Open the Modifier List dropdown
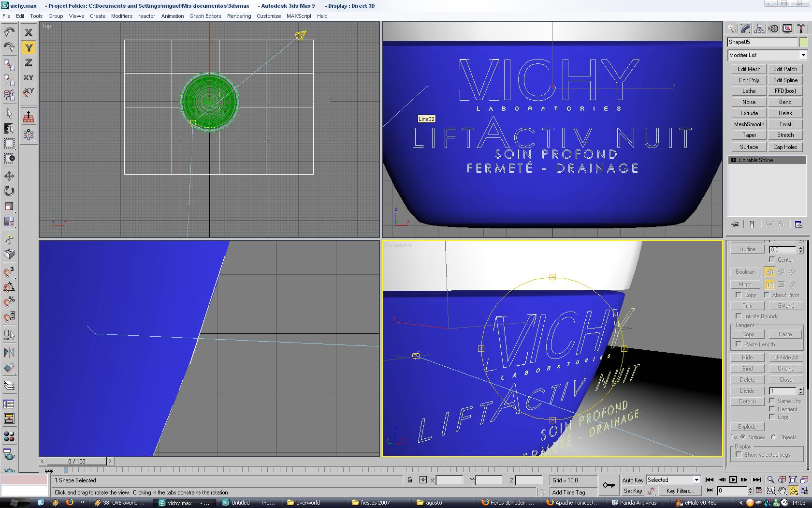 768,55
